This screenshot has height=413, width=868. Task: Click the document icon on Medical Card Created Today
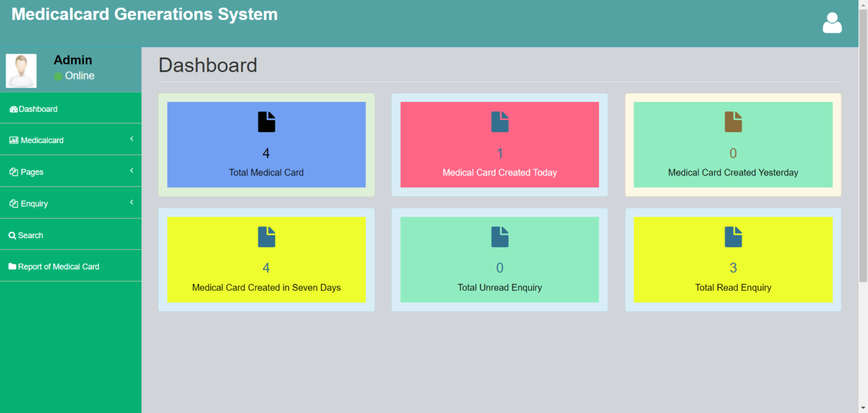(x=500, y=121)
